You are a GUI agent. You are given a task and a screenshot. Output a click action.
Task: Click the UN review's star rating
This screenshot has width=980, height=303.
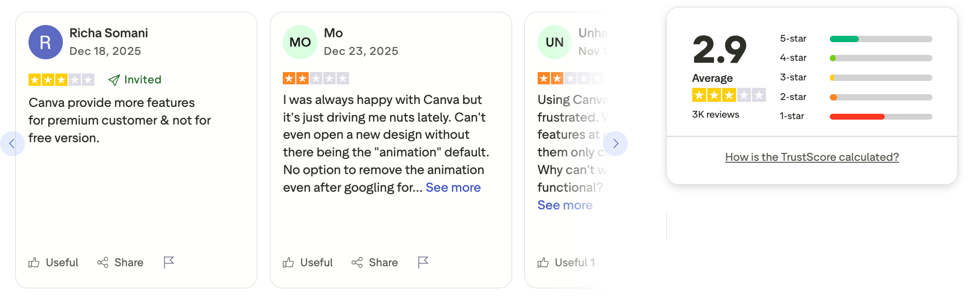[571, 78]
